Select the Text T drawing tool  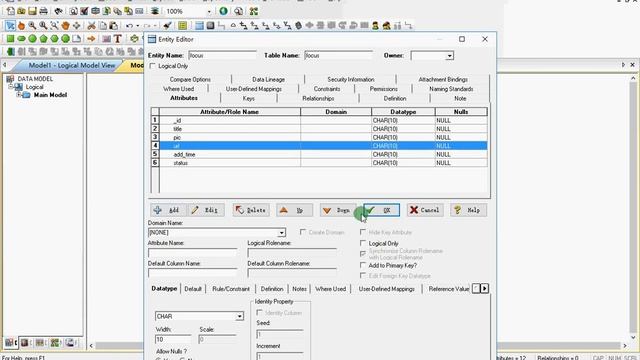(x=118, y=39)
